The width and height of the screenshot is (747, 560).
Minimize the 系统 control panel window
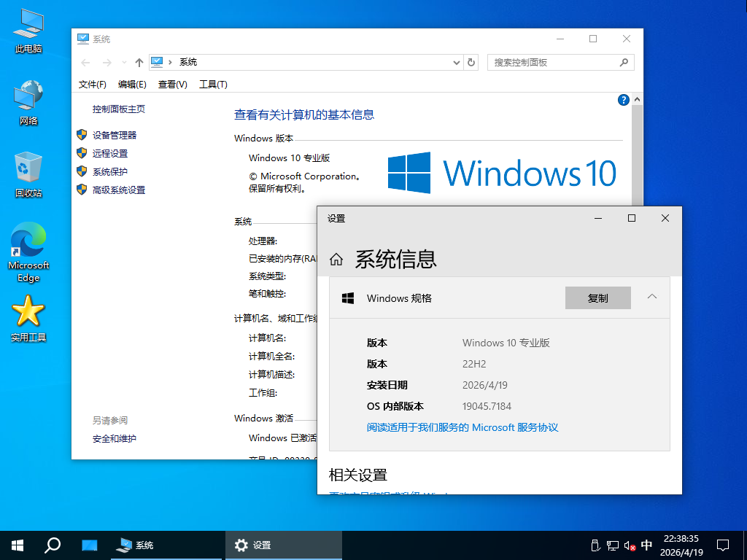(x=560, y=39)
